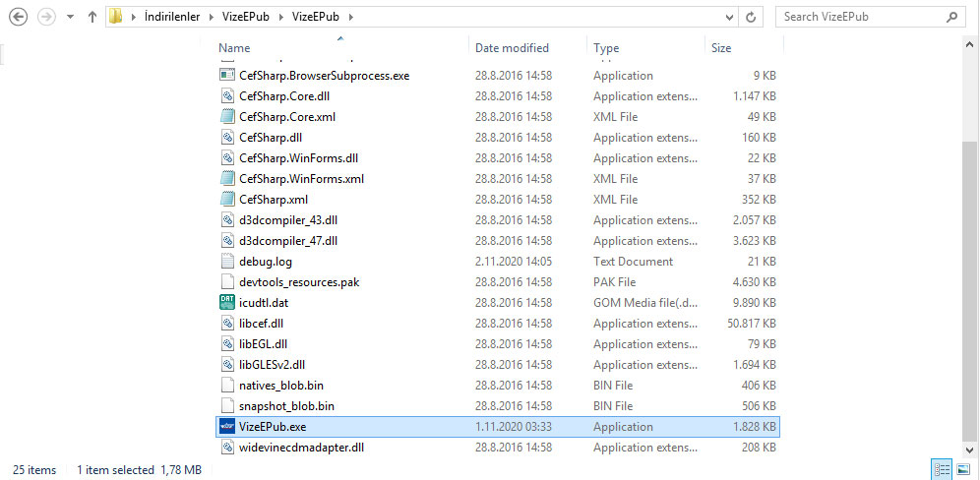Screen dimensions: 980x480
Task: Open İndirilenler in the breadcrumb path
Action: pos(172,17)
